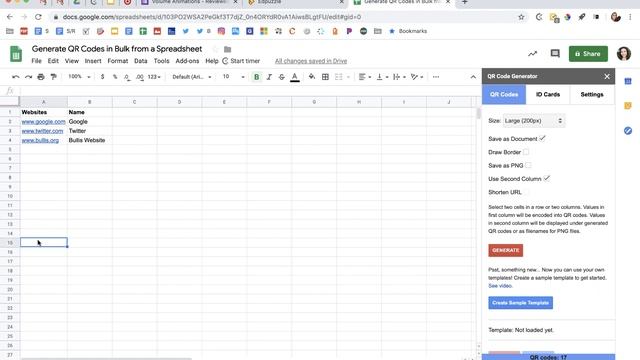This screenshot has height=360, width=640.
Task: Enable the Draw Border checkbox
Action: pyautogui.click(x=526, y=152)
